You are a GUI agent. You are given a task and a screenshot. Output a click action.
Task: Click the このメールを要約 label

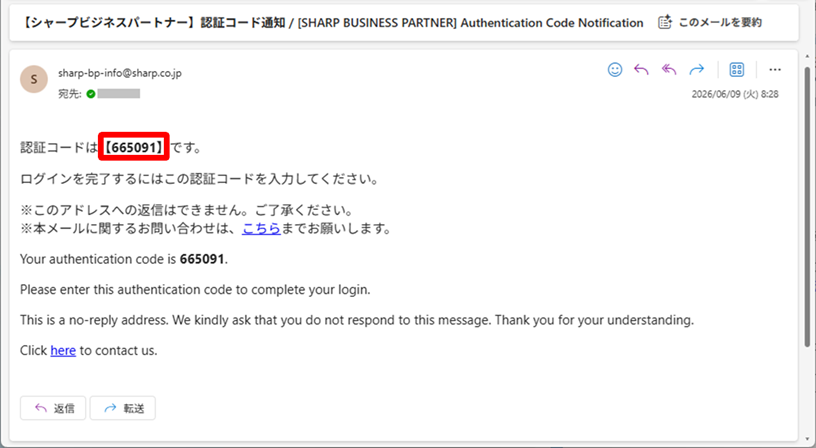720,22
